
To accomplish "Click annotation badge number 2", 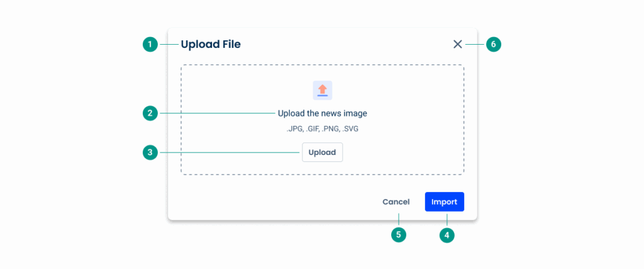I will [x=150, y=113].
